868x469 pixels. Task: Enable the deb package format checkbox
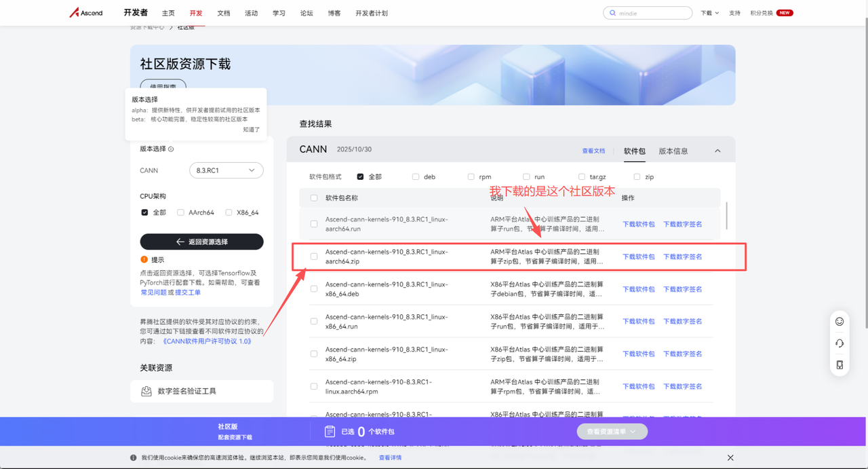(x=414, y=176)
